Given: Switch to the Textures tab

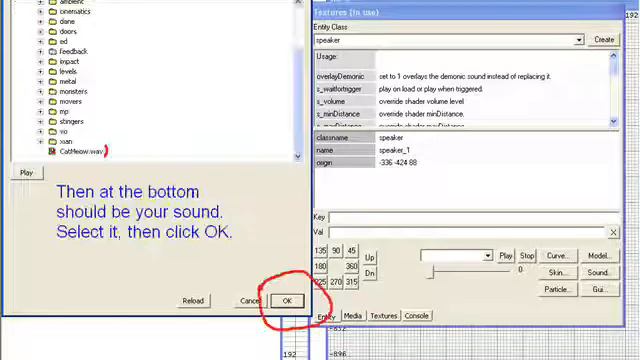Looking at the screenshot, I should click(x=383, y=316).
